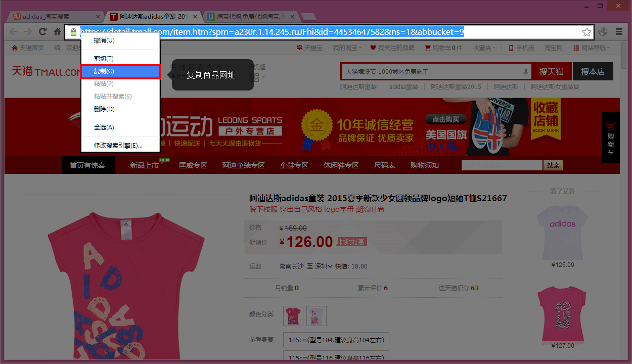Choose 全选(A) from the context menu
This screenshot has height=364, width=632.
pos(120,127)
